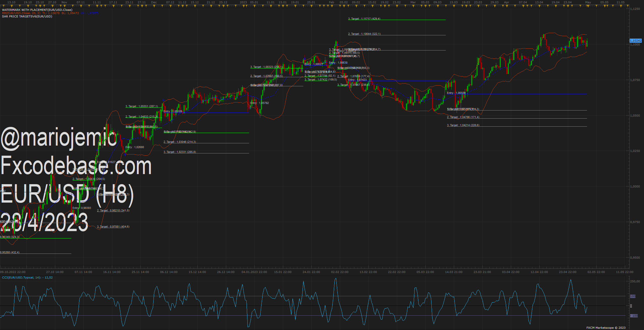Click the 'Entry : 1,02680' label
This screenshot has height=330, width=644.
coord(135,147)
